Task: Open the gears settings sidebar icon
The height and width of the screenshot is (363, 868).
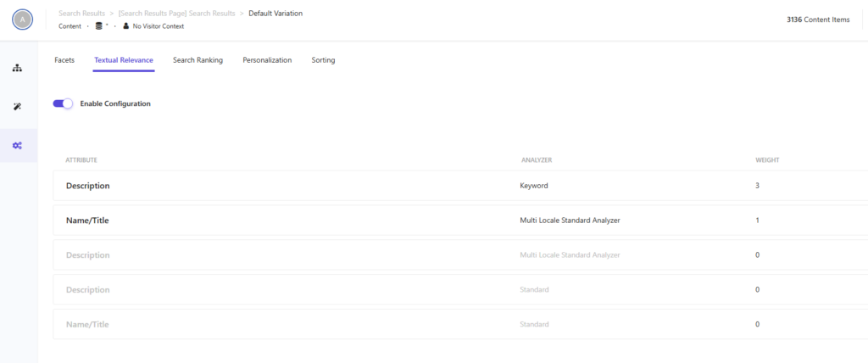Action: coord(18,146)
